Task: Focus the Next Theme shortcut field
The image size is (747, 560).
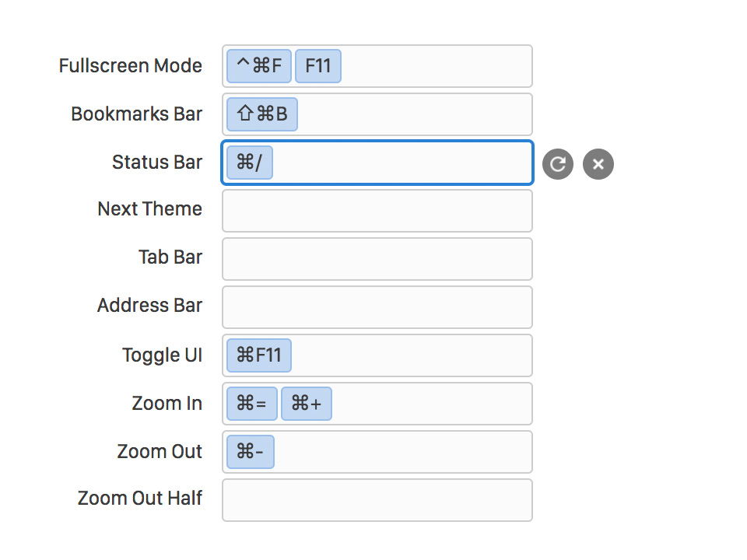Action: 377,211
